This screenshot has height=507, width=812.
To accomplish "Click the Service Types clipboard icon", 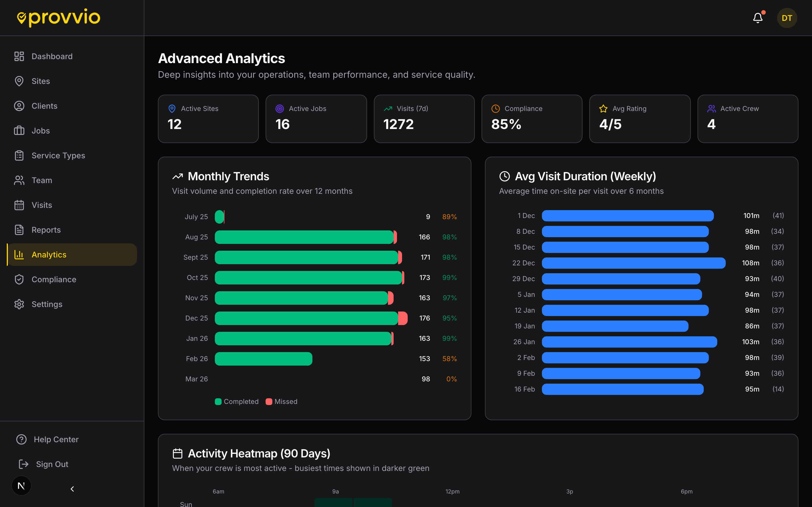I will pos(19,155).
